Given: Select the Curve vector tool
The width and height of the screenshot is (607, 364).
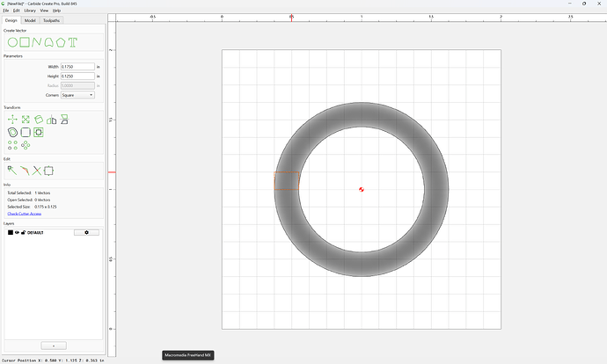Looking at the screenshot, I should click(x=48, y=42).
